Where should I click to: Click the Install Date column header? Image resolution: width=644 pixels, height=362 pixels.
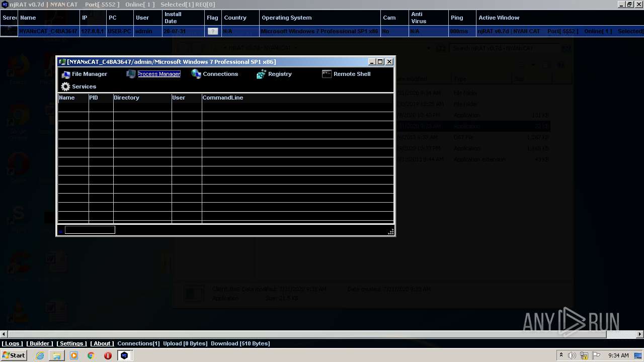(183, 18)
